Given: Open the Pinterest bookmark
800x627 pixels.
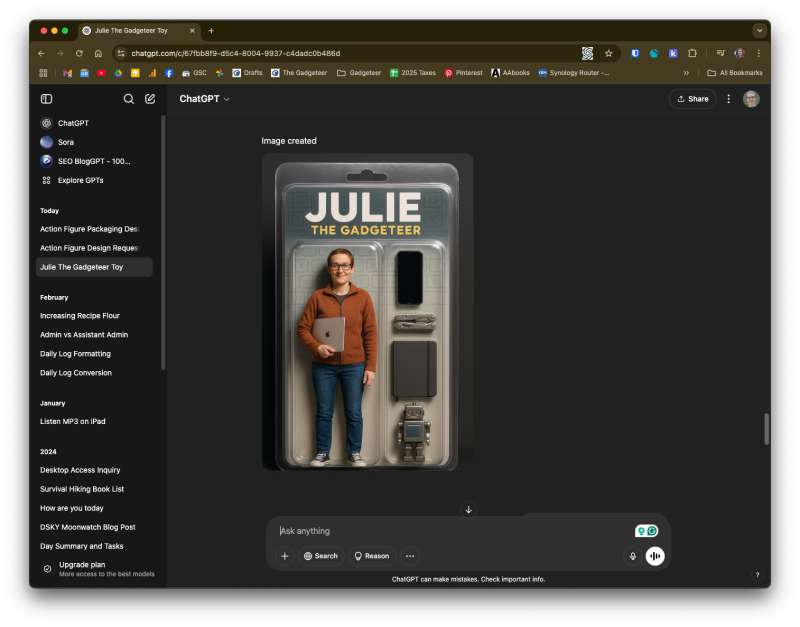Looking at the screenshot, I should point(463,73).
